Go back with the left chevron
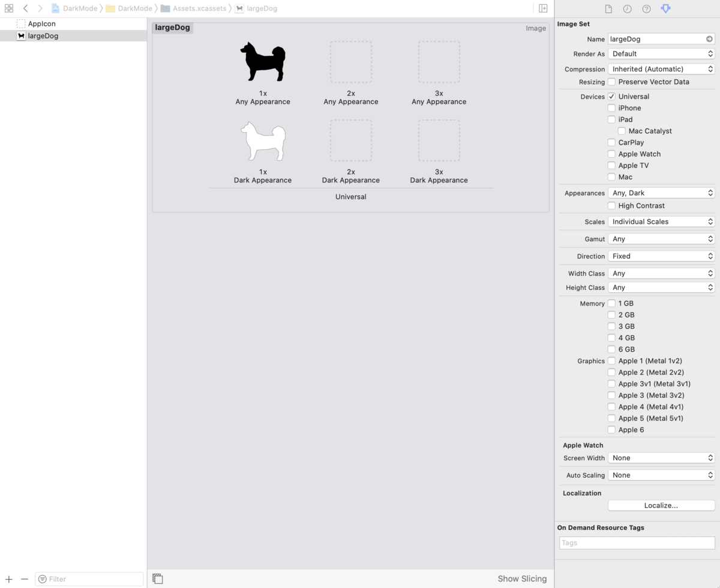The image size is (720, 588). [25, 8]
